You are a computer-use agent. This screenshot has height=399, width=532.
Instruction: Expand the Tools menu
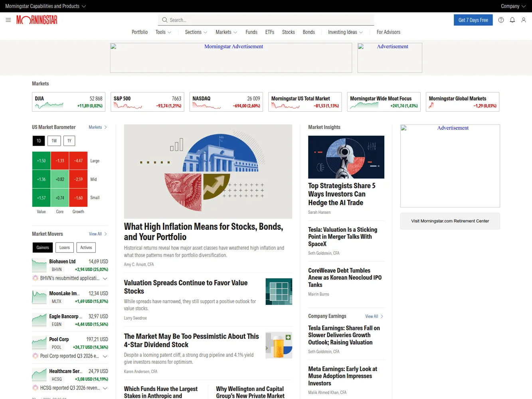(x=163, y=32)
